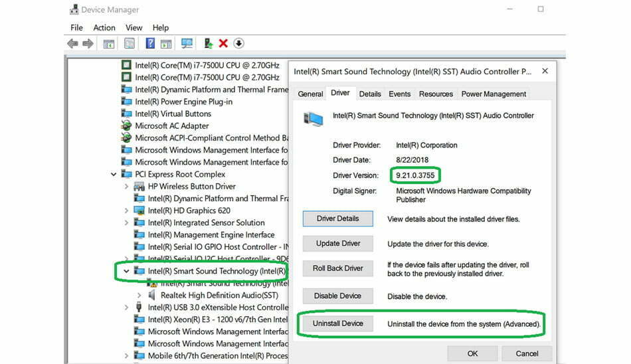Switch to the Details tab

pyautogui.click(x=370, y=94)
